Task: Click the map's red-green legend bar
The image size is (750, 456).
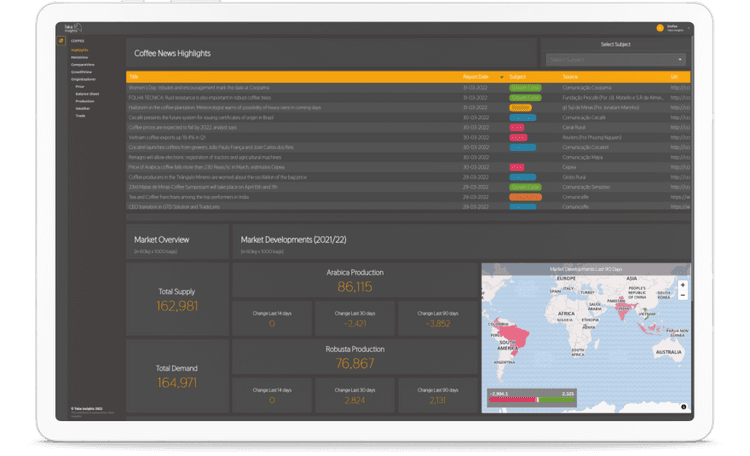Action: point(531,400)
